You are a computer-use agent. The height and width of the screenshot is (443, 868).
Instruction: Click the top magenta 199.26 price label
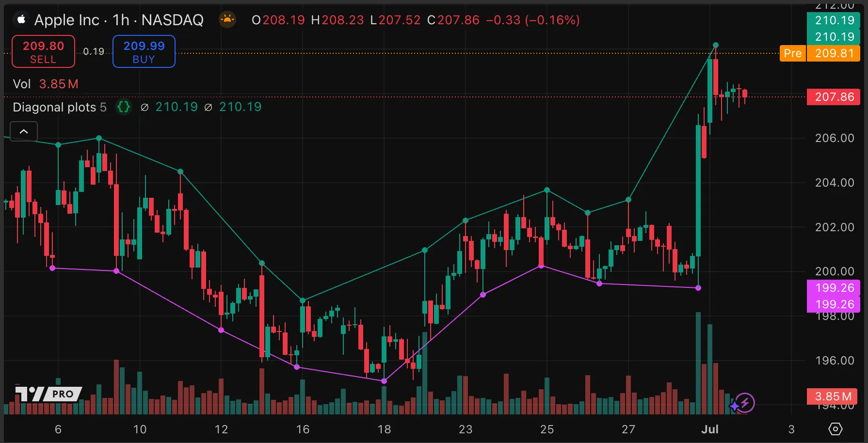coord(834,288)
